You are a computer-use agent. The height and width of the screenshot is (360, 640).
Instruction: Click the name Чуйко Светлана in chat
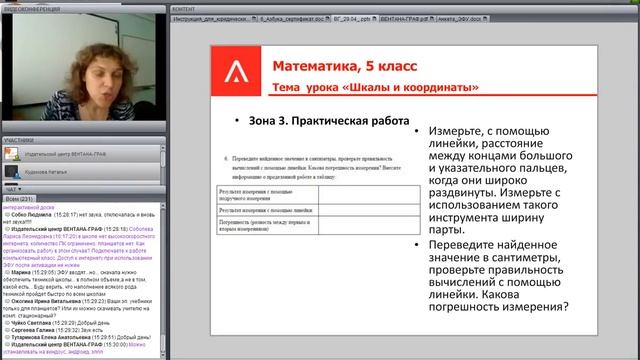point(31,323)
